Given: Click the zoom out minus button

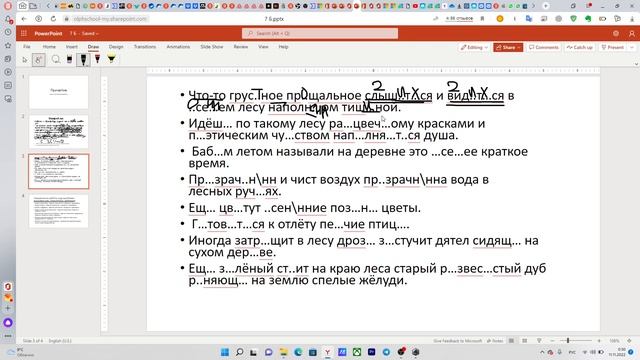Looking at the screenshot, I should point(552,340).
